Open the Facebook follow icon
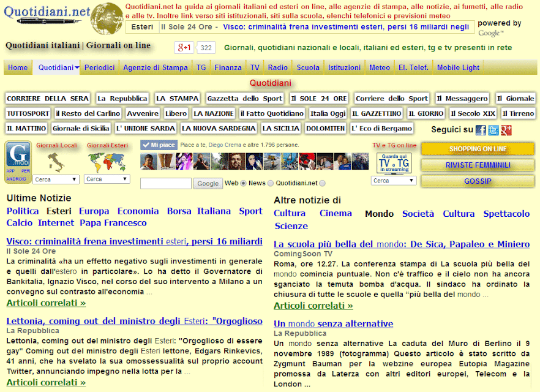540x392 pixels. (x=481, y=130)
